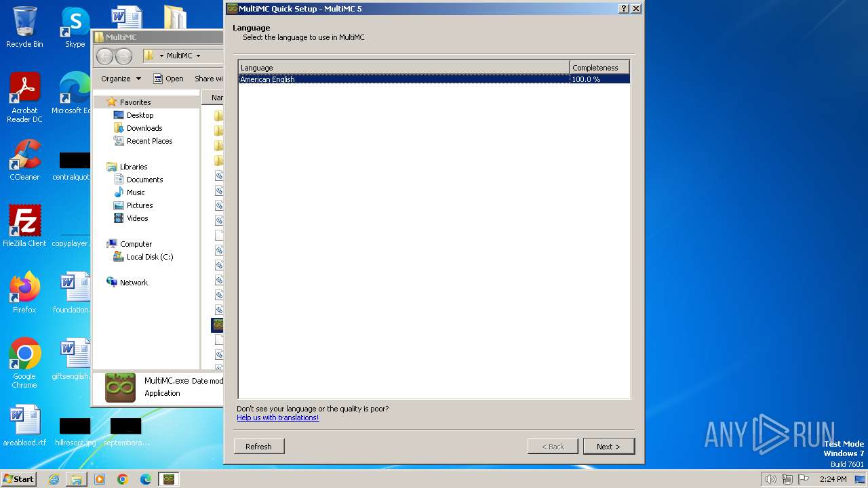Viewport: 868px width, 488px height.
Task: Select Network in the navigation pane
Action: click(x=134, y=283)
